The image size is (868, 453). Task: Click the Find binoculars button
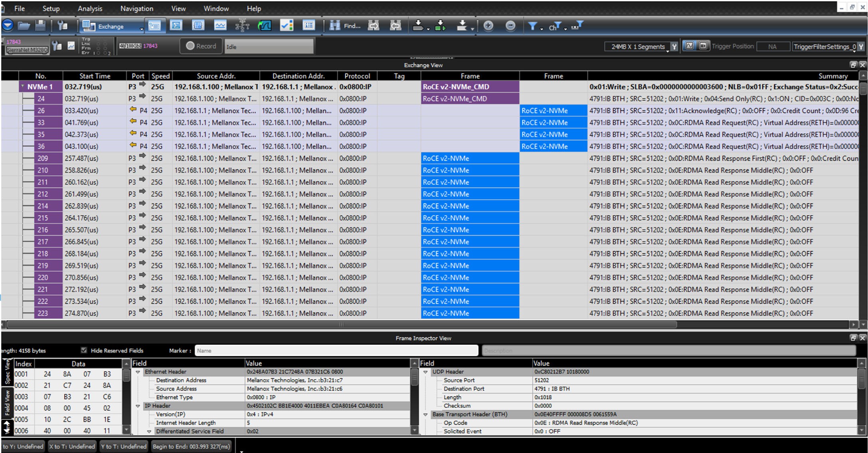345,26
